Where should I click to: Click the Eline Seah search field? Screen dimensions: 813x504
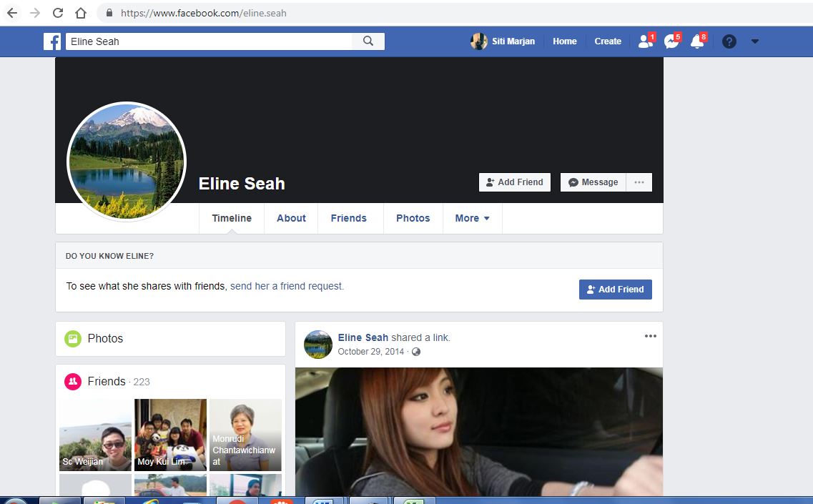209,41
